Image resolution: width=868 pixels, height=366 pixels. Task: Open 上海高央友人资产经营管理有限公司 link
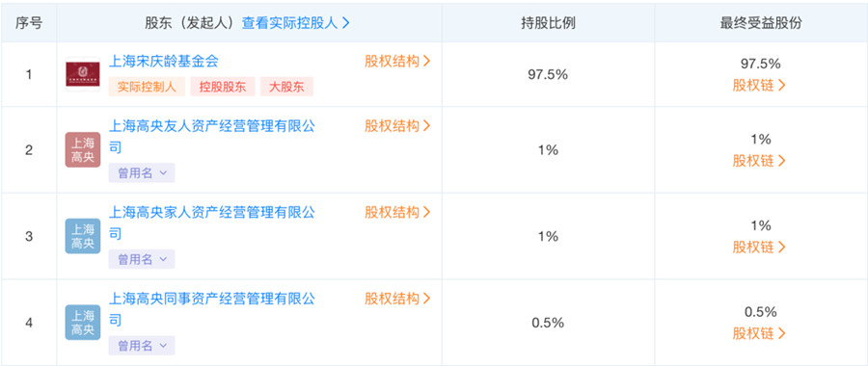click(212, 137)
